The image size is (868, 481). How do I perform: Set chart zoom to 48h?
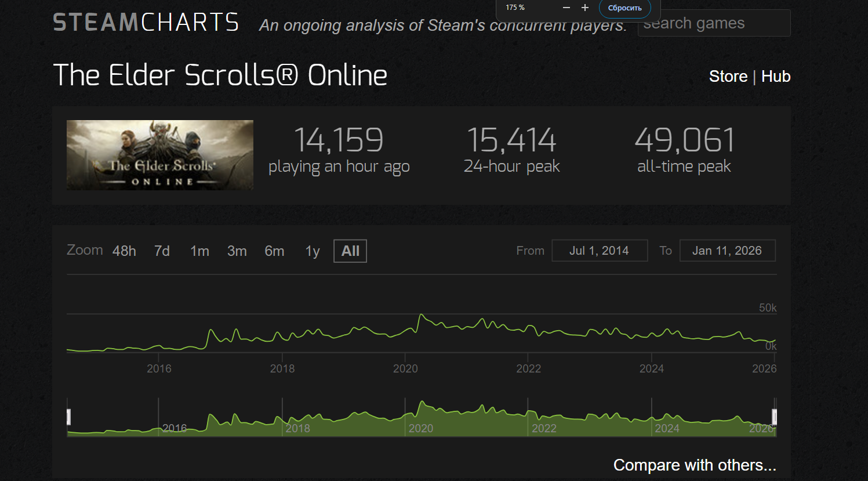[124, 251]
